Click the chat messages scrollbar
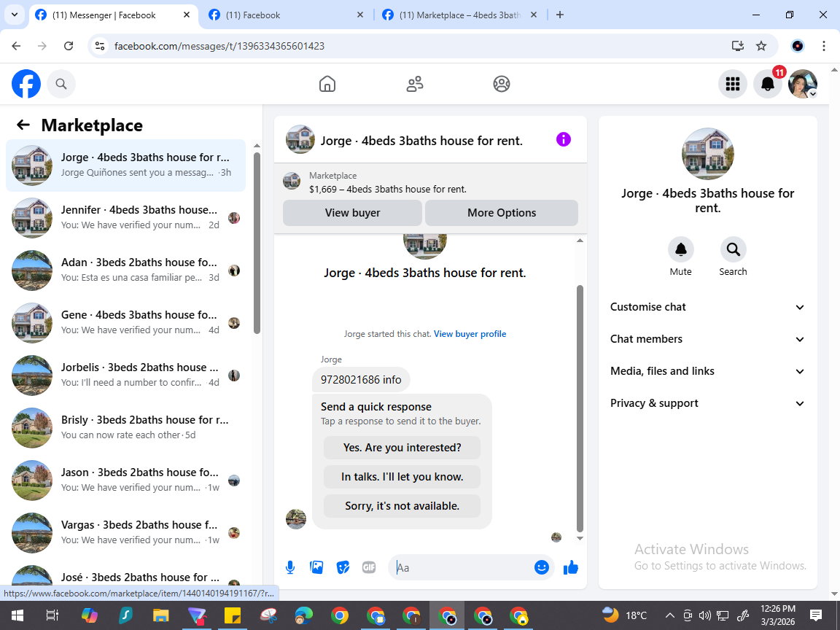This screenshot has width=840, height=630. tap(580, 408)
